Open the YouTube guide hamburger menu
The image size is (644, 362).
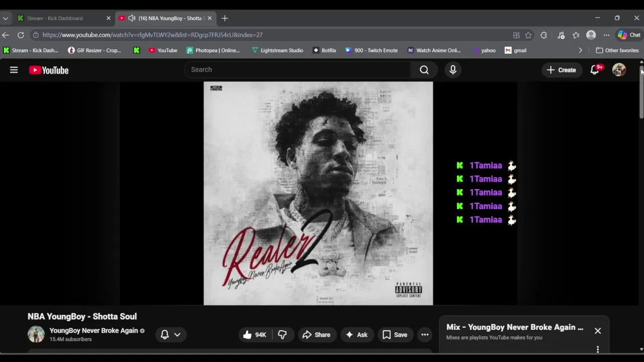pos(14,70)
